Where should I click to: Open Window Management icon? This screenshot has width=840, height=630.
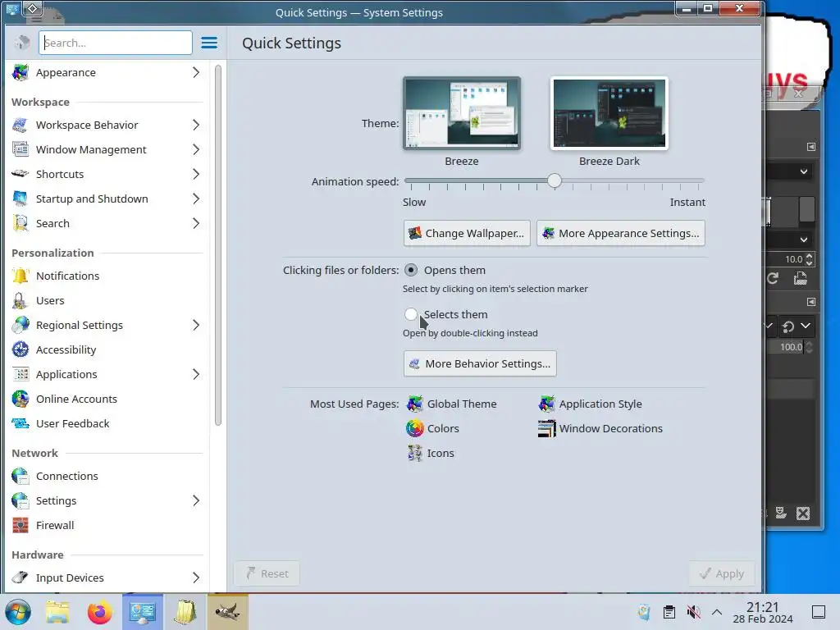tap(21, 149)
